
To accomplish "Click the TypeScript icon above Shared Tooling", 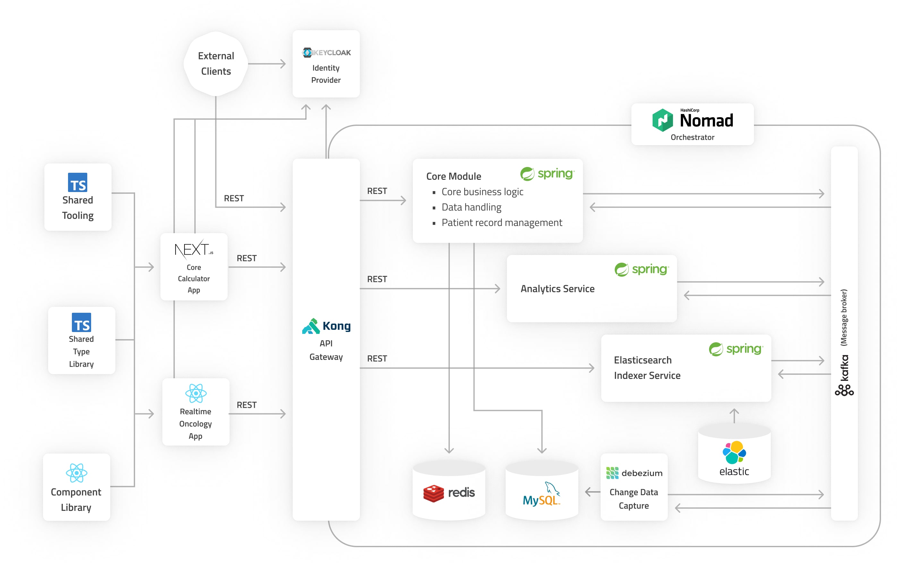I will [x=78, y=182].
